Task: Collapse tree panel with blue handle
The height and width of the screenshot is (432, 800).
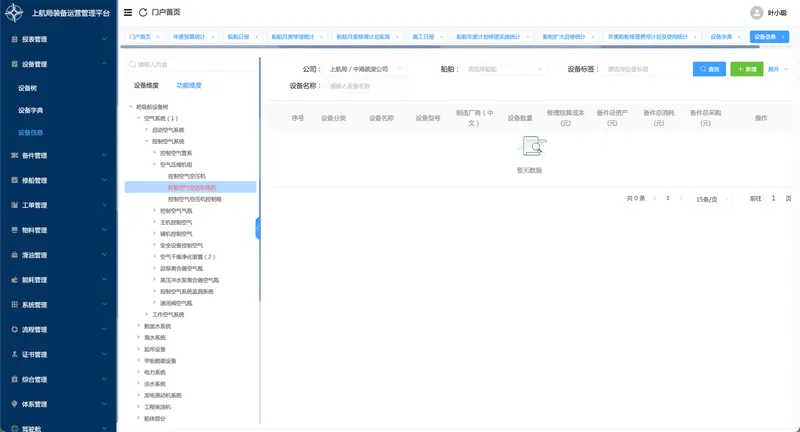Action: click(258, 228)
